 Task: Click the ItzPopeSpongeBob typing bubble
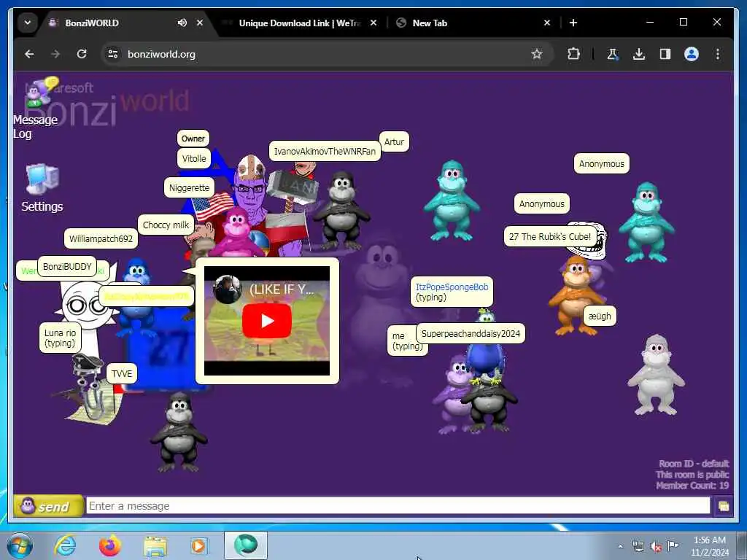(452, 292)
